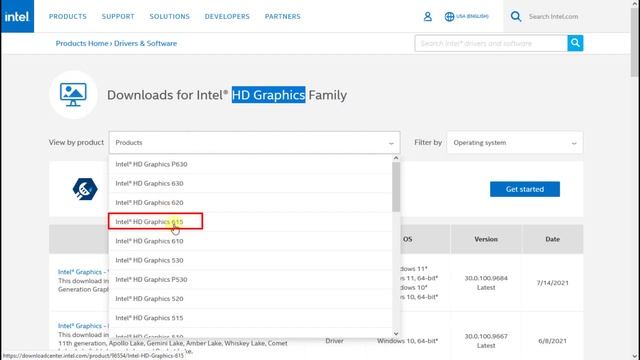Select Intel HD Graphics 630
This screenshot has width=640, height=360.
click(250, 183)
